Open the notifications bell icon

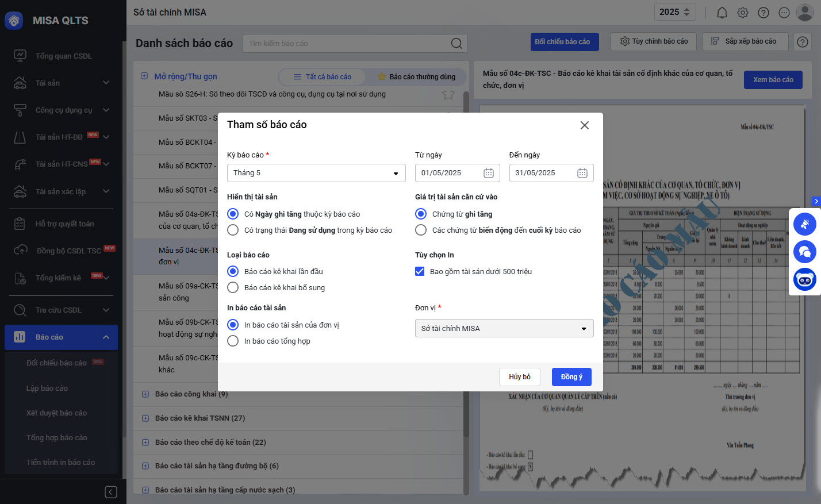click(722, 13)
